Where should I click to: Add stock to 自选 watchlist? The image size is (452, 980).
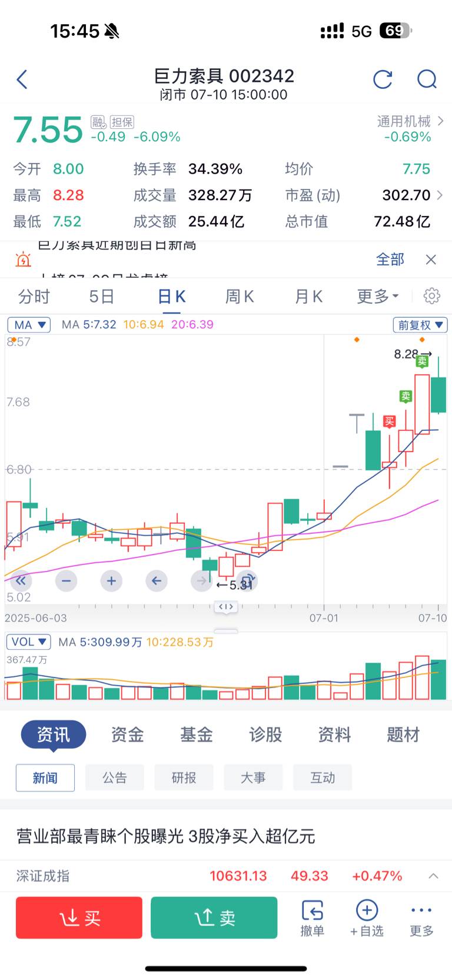tap(367, 918)
